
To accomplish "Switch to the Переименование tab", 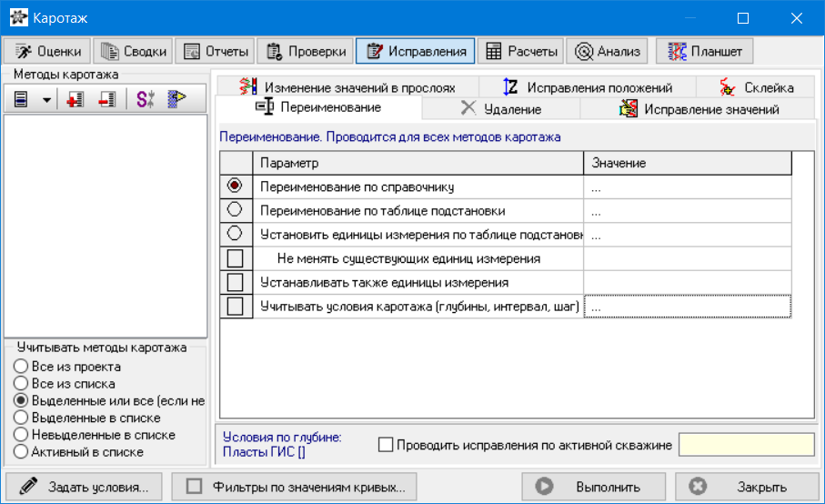I will point(318,107).
